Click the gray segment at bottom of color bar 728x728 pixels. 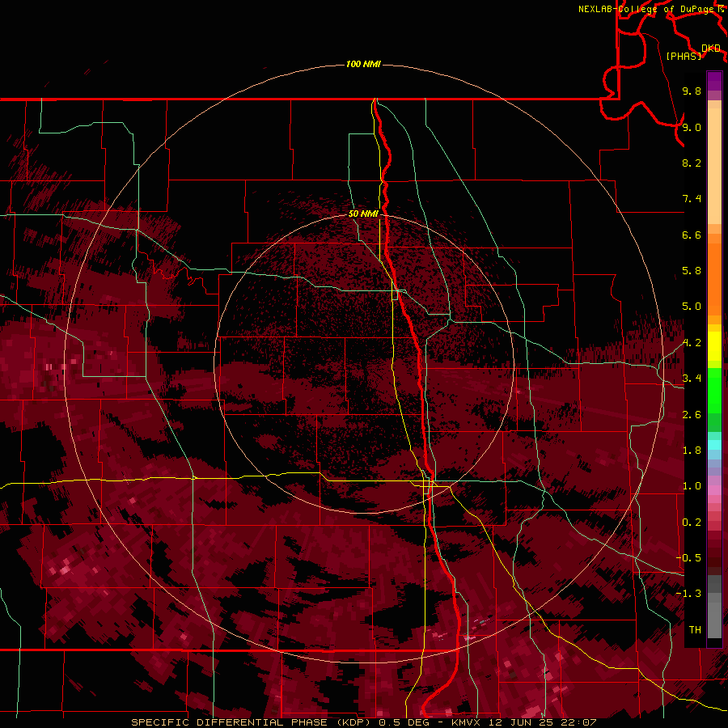[x=714, y=617]
